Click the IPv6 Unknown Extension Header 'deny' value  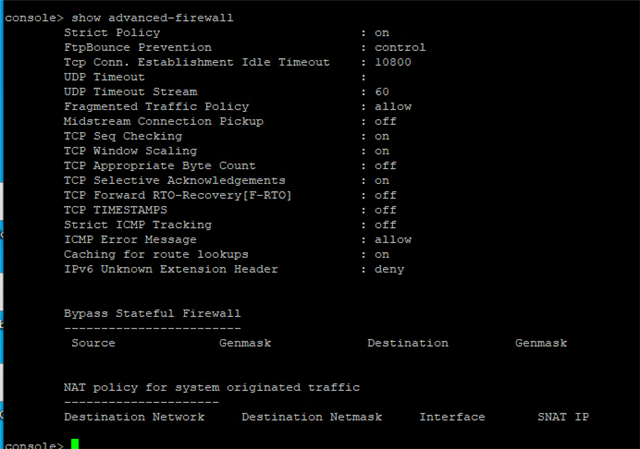(389, 269)
